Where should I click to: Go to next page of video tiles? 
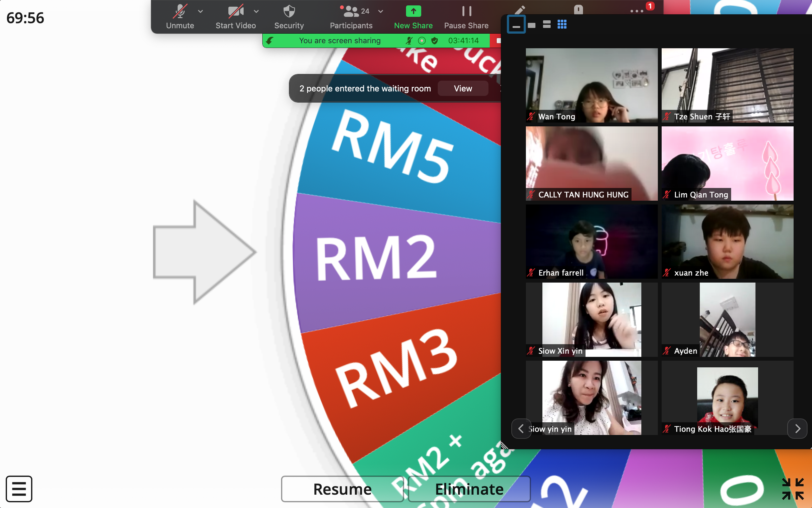coord(797,428)
